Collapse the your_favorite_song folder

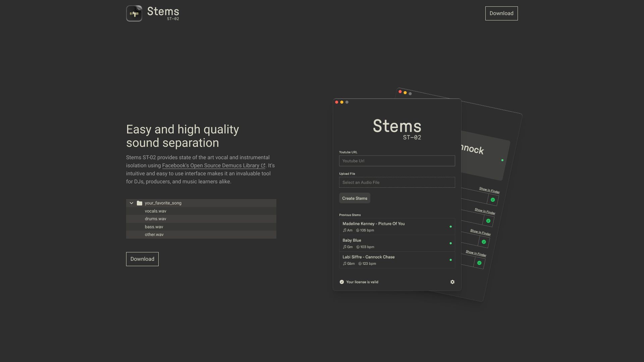tap(131, 203)
